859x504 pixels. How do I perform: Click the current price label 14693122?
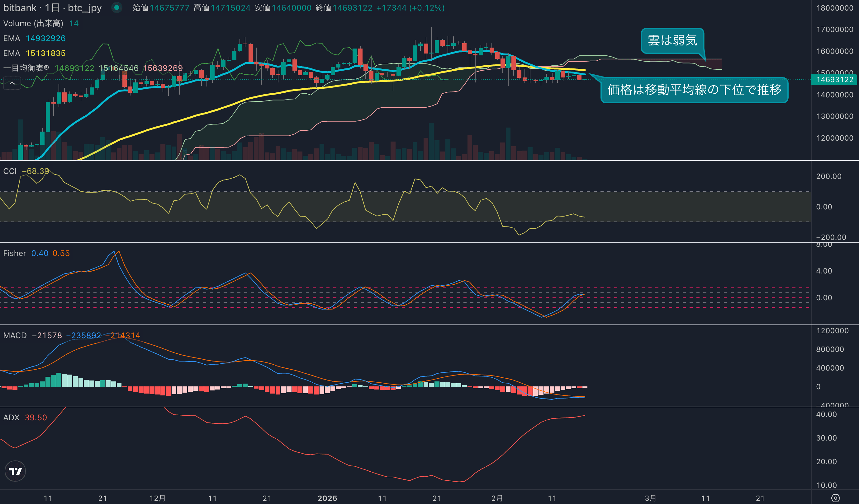(x=834, y=80)
